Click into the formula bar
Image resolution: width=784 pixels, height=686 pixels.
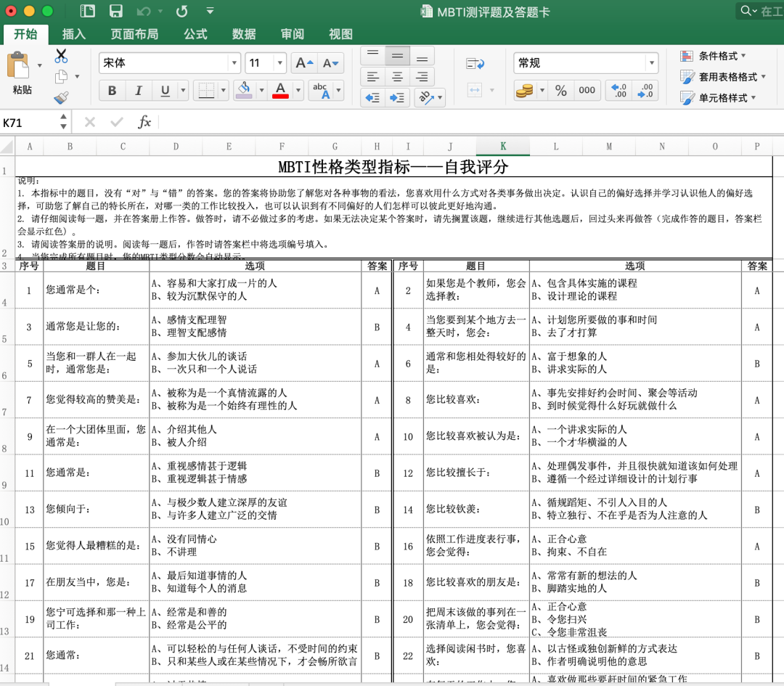[x=470, y=122]
